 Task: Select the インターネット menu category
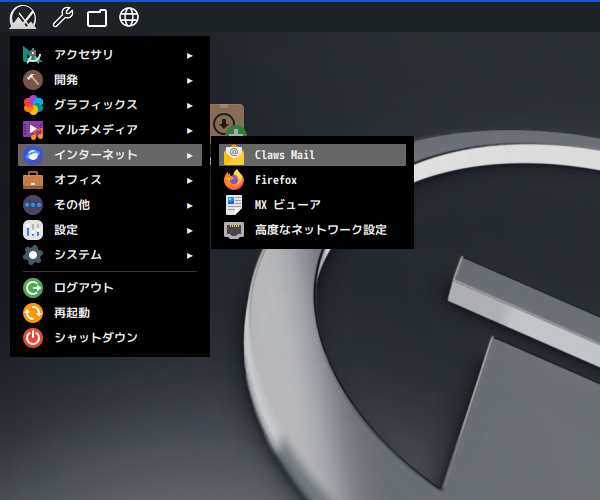point(110,155)
